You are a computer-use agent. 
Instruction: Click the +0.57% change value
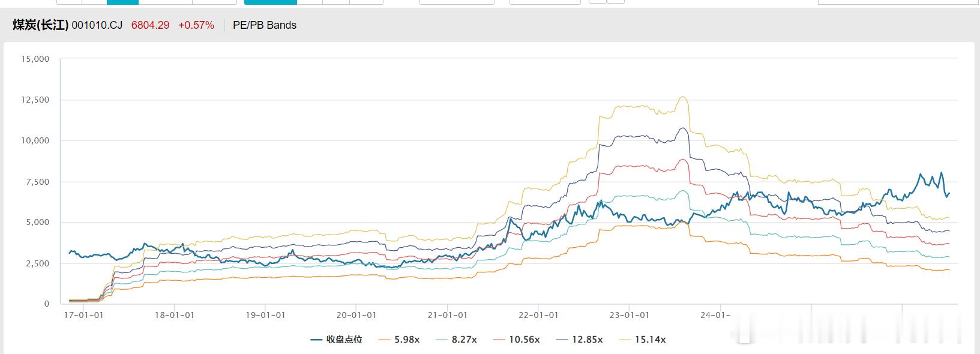(x=196, y=25)
